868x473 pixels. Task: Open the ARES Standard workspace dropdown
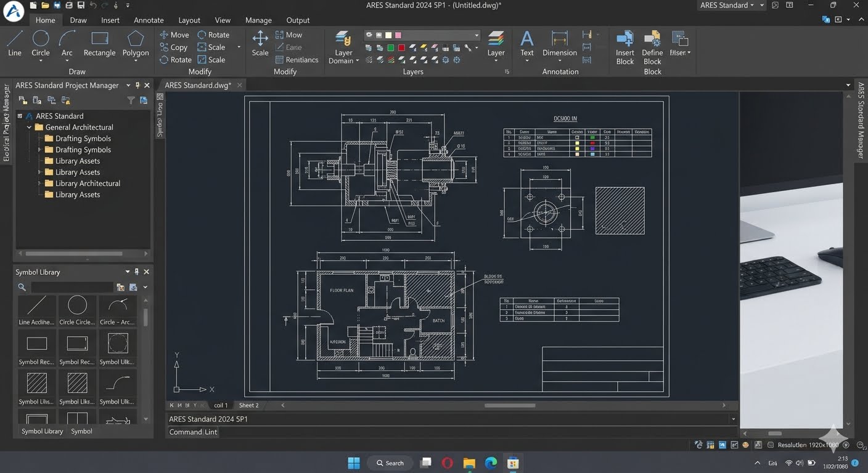tap(732, 6)
